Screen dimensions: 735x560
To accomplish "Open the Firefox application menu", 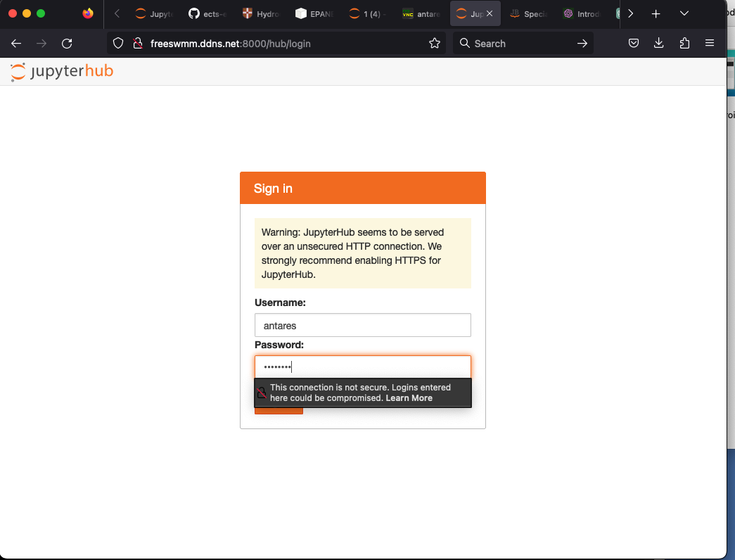I will 710,43.
